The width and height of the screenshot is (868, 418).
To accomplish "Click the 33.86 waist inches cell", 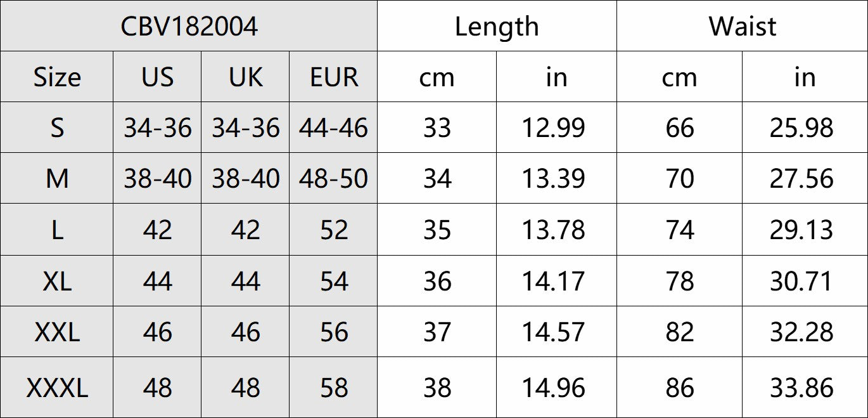I will [801, 388].
